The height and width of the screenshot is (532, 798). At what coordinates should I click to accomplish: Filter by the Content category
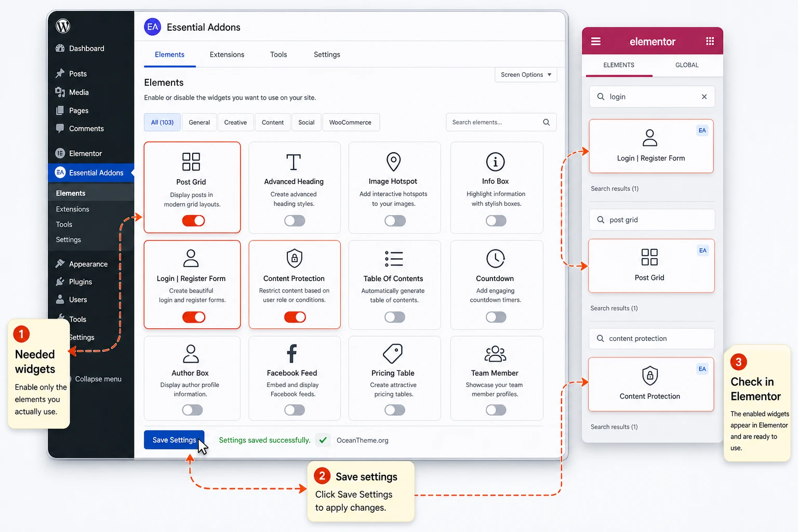(273, 122)
